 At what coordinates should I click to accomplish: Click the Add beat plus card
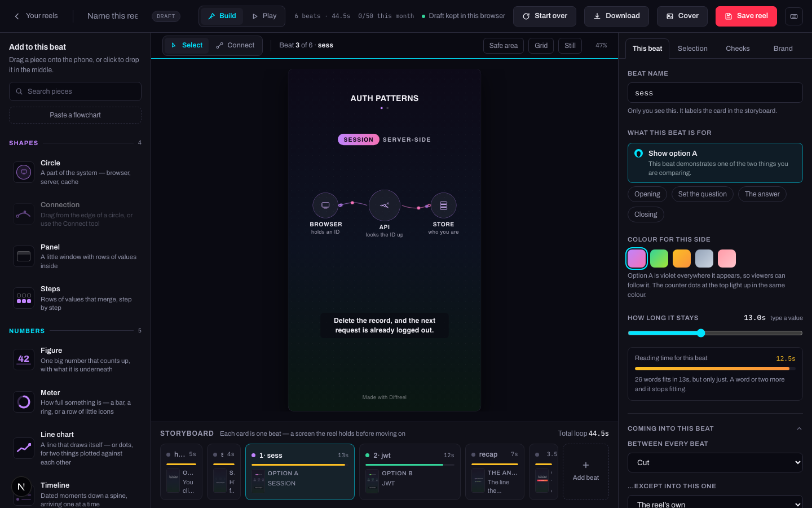(x=586, y=472)
